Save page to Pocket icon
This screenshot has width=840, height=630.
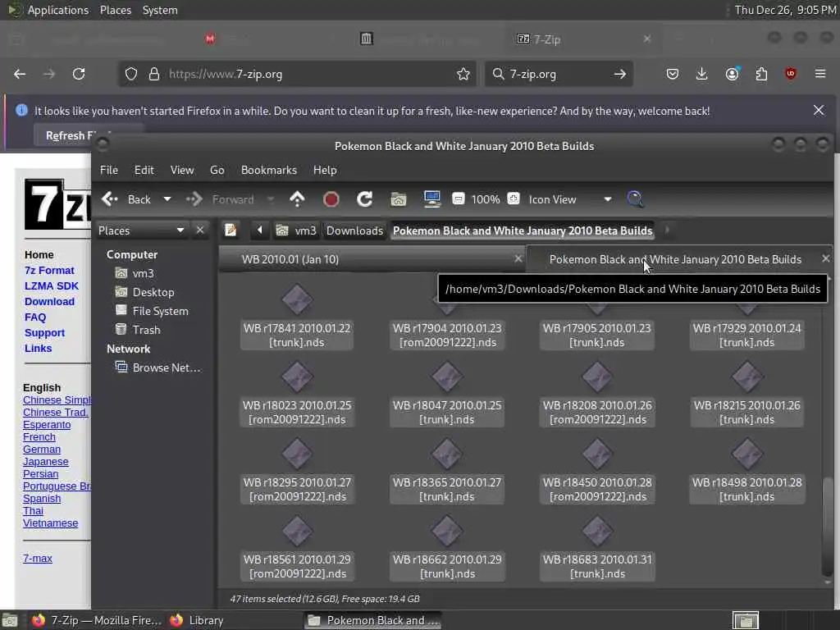pos(673,74)
